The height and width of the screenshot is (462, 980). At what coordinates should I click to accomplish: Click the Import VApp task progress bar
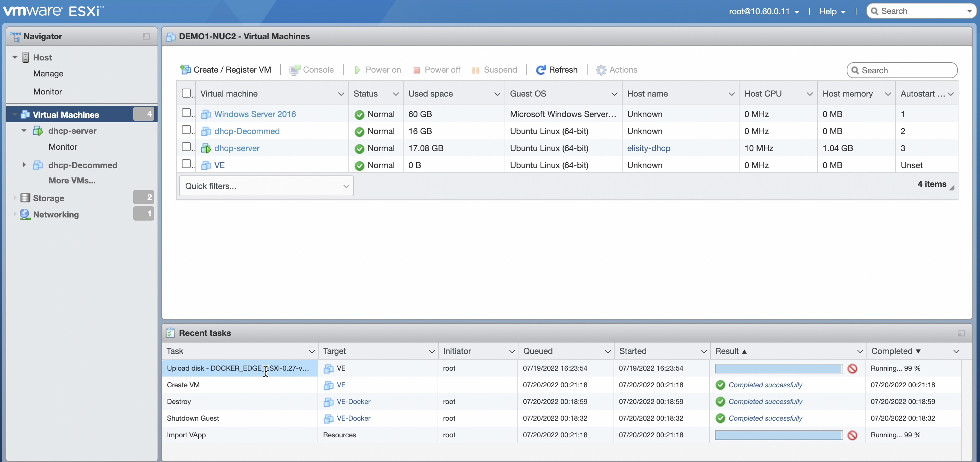pos(778,435)
